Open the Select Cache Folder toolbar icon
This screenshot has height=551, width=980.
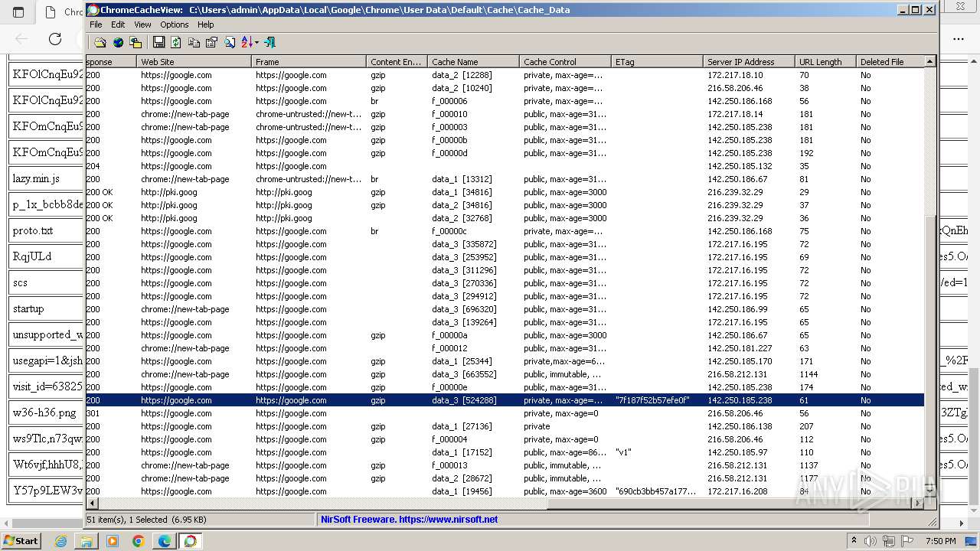(x=100, y=42)
